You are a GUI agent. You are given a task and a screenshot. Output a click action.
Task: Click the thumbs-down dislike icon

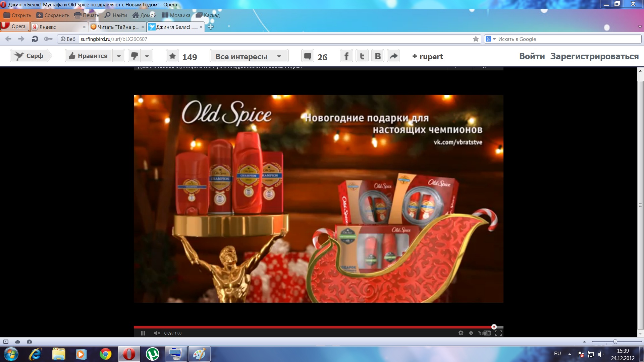click(134, 56)
